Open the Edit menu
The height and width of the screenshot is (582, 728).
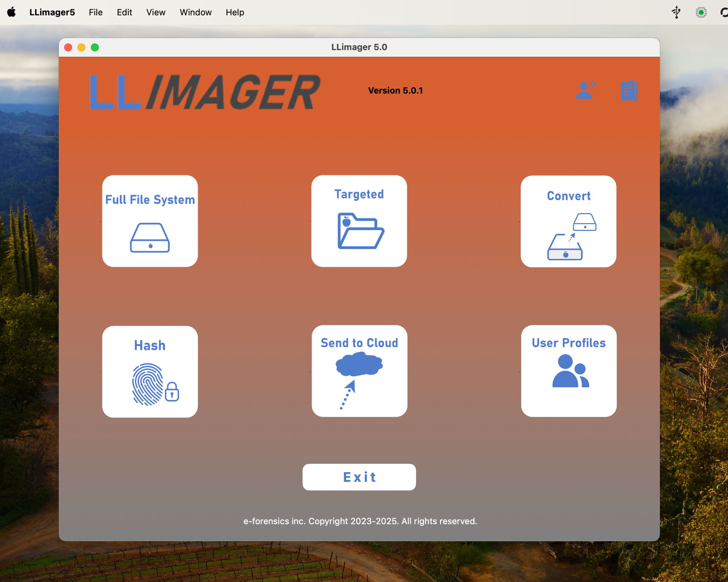[x=124, y=12]
